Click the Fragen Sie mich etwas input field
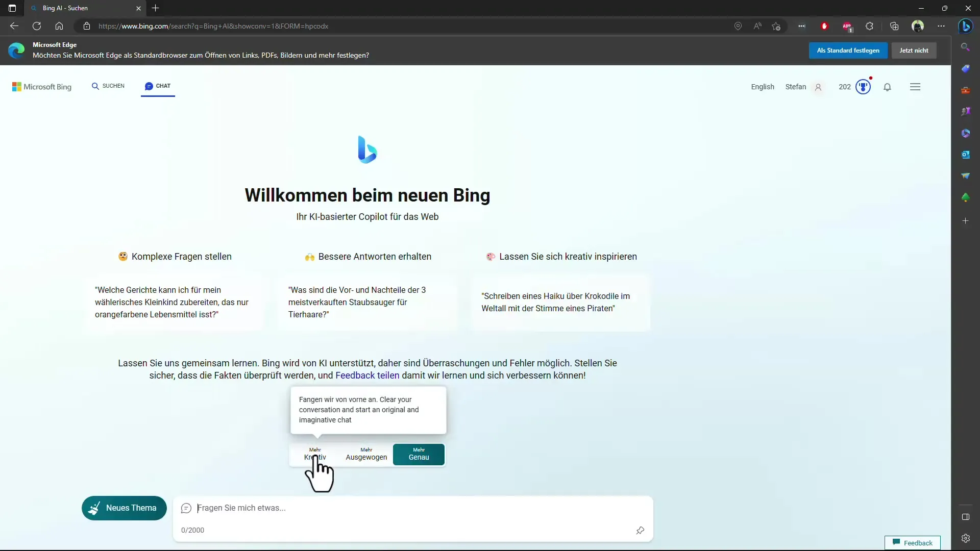Screen dimensions: 980x551 tap(414, 507)
